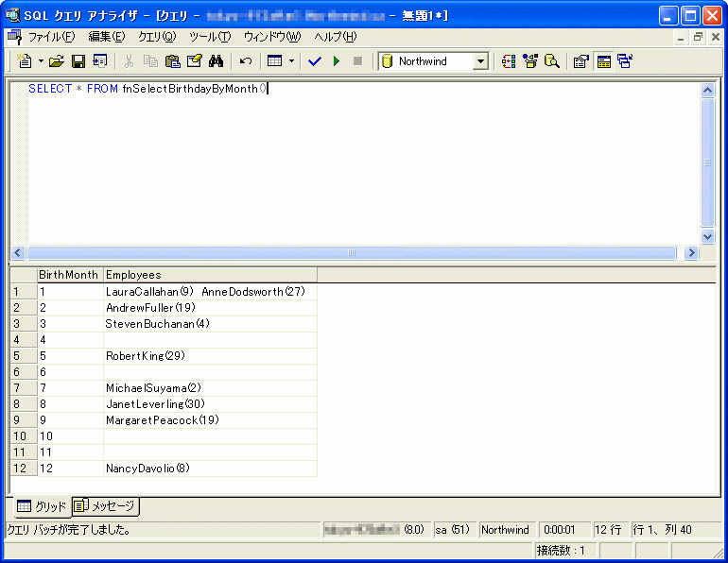Click the editor scroll up arrow
The height and width of the screenshot is (563, 728).
[x=707, y=90]
